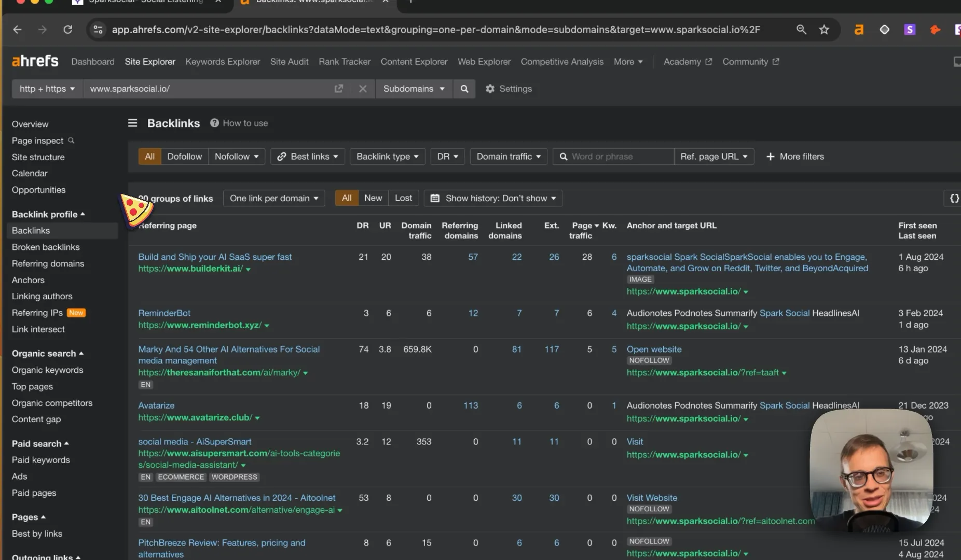
Task: Open Keywords Explorer in top navigation
Action: [223, 62]
